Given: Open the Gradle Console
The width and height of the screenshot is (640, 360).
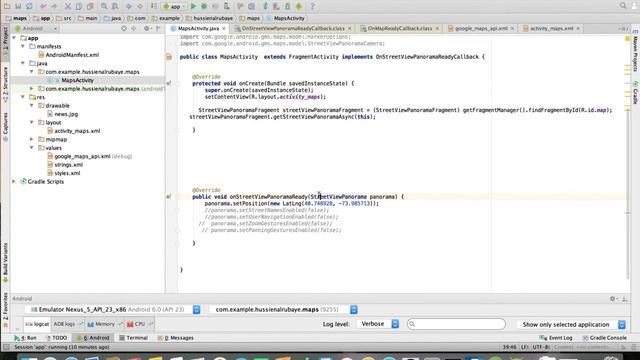Looking at the screenshot, I should coord(604,338).
